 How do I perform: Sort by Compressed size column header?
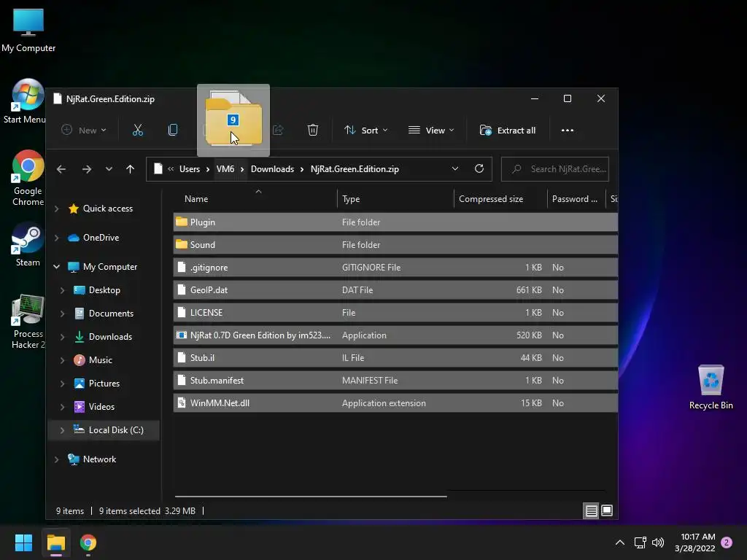click(491, 199)
